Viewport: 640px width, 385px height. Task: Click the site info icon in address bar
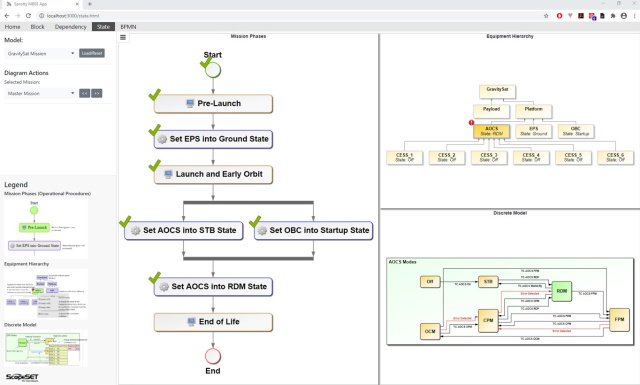(41, 16)
